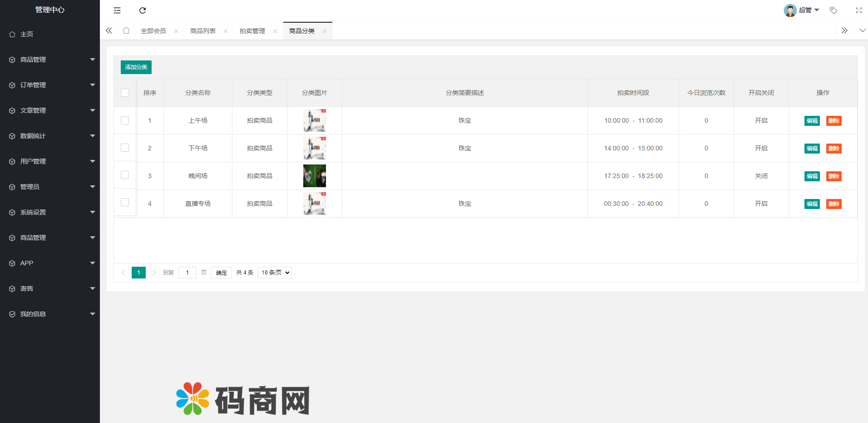Open the 主页 item in the sidebar
Image resolution: width=868 pixels, height=423 pixels.
[x=27, y=34]
